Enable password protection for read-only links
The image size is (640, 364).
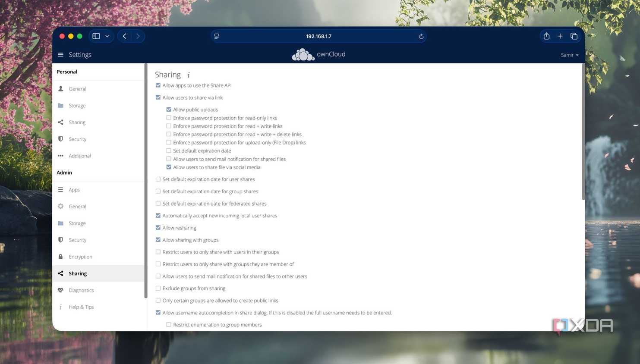pos(169,118)
